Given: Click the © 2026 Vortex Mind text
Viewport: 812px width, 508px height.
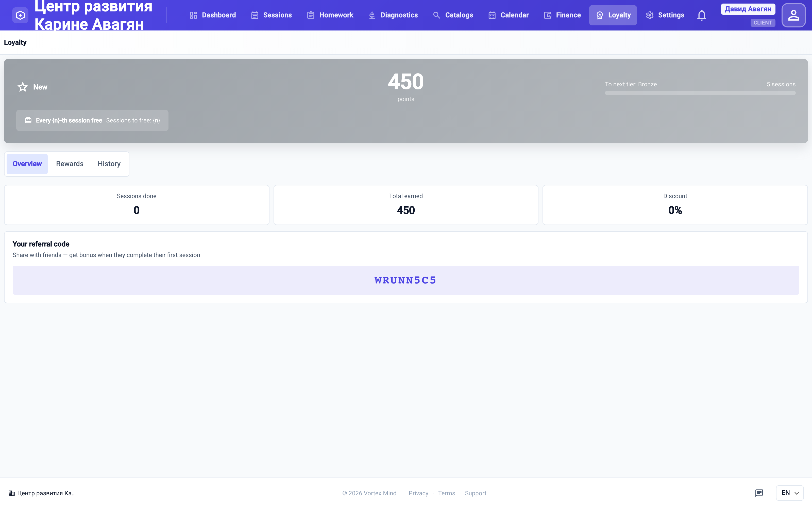Looking at the screenshot, I should [x=369, y=493].
